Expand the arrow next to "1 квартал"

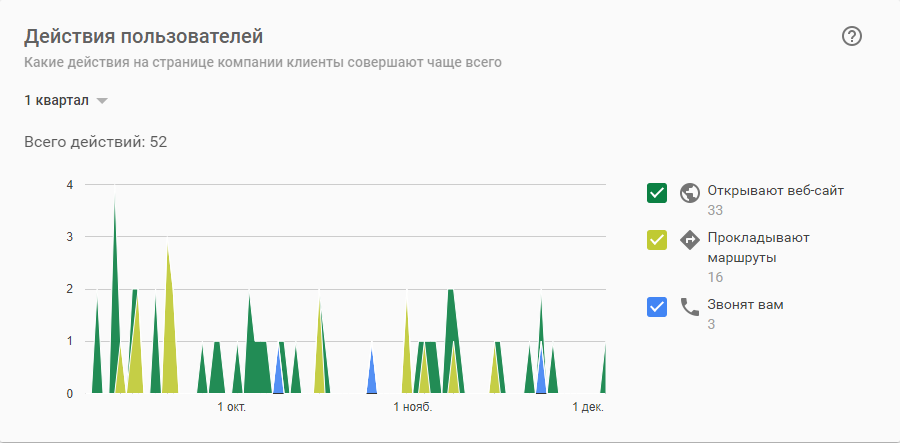click(102, 101)
